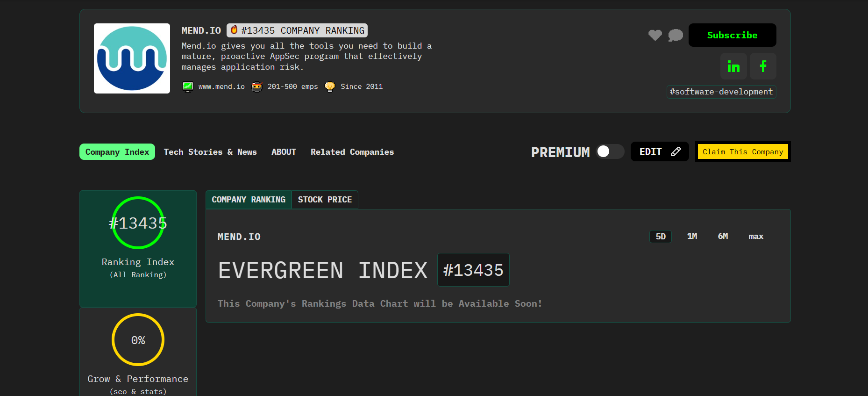Click the Mend.io logo thumbnail
Image resolution: width=868 pixels, height=396 pixels.
[x=132, y=58]
